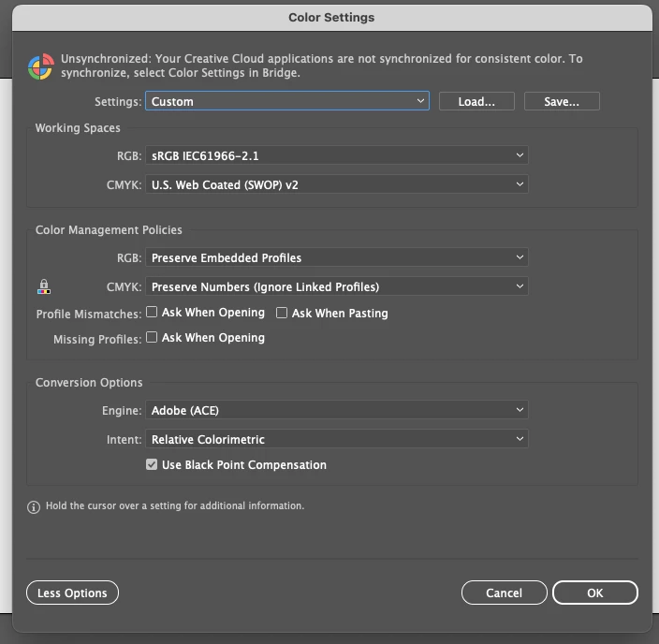
Task: Click the color sync status wheel icon
Action: coord(41,66)
